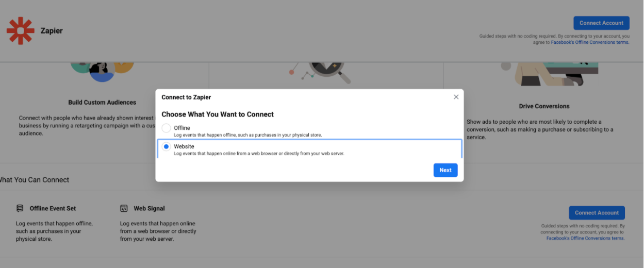
Task: Click the Website option description text
Action: (259, 154)
